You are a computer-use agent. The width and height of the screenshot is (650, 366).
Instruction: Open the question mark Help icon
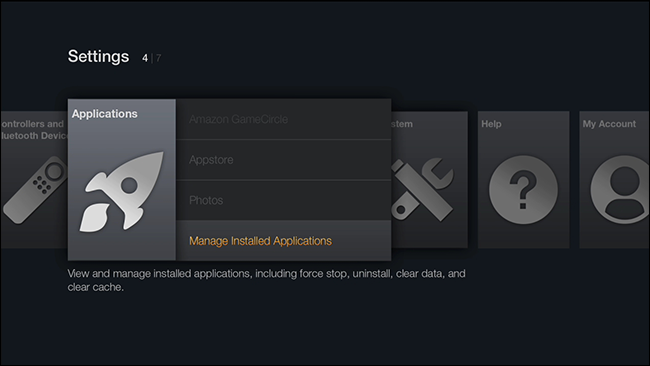pos(523,190)
